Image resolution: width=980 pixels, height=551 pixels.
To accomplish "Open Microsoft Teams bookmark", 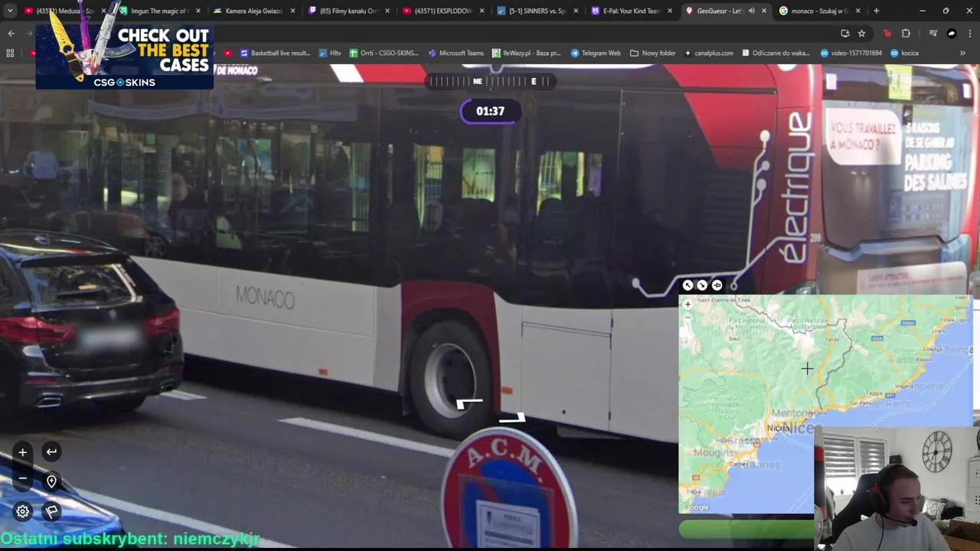I will (x=456, y=53).
